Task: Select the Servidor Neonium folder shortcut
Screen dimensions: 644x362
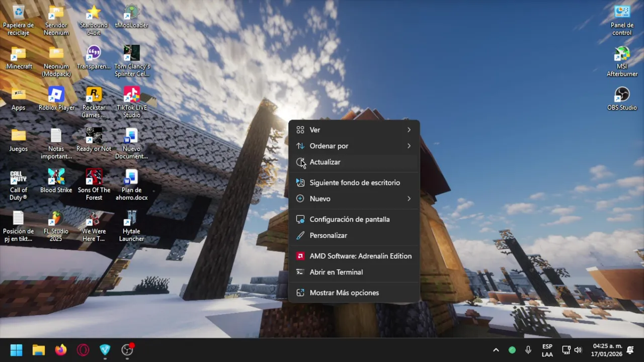Action: pyautogui.click(x=56, y=20)
